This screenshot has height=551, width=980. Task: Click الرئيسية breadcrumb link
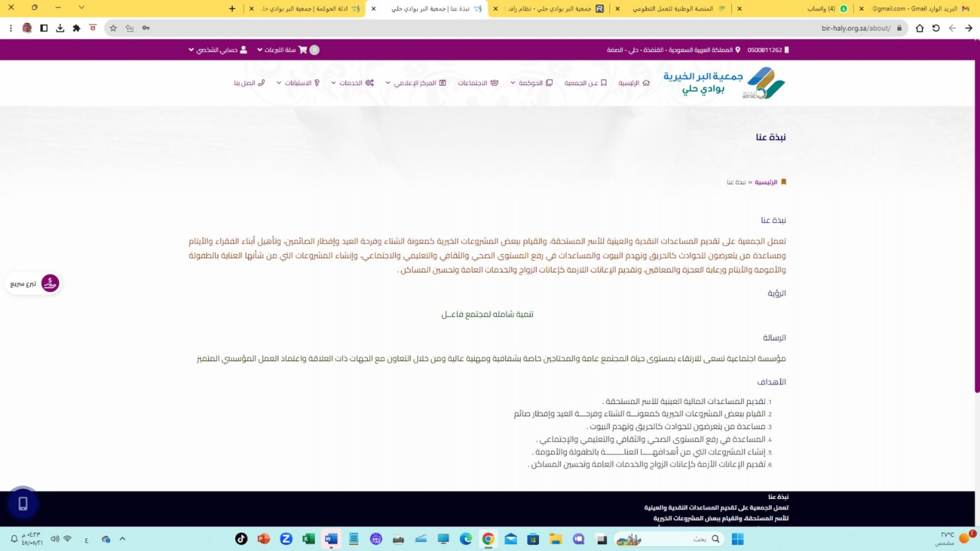point(765,182)
